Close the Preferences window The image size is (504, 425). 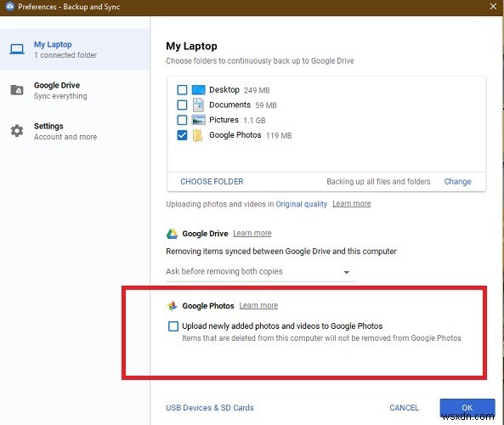(494, 7)
